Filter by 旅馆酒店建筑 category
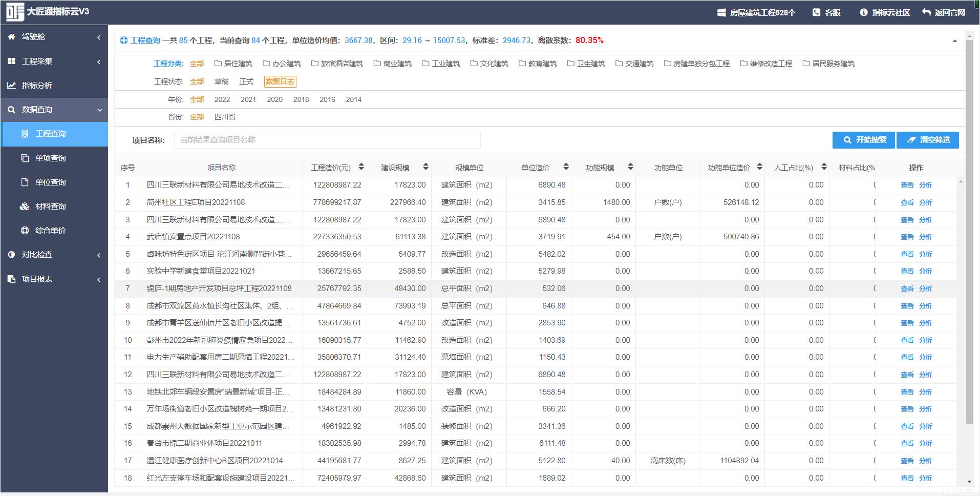The image size is (980, 496). point(337,64)
